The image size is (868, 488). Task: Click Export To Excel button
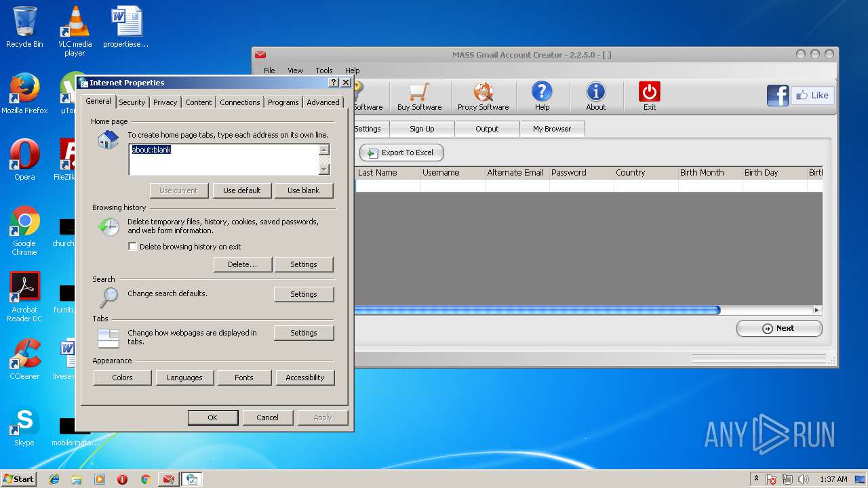[401, 152]
